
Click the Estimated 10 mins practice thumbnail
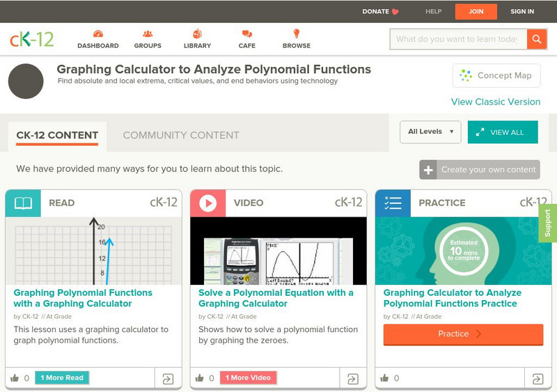(x=463, y=251)
